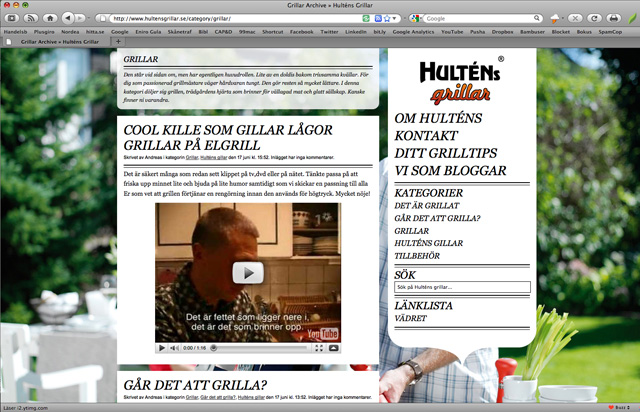This screenshot has width=640, height=412.
Task: Click the sidebar toggle icon in toolbar
Action: pyautogui.click(x=12, y=18)
